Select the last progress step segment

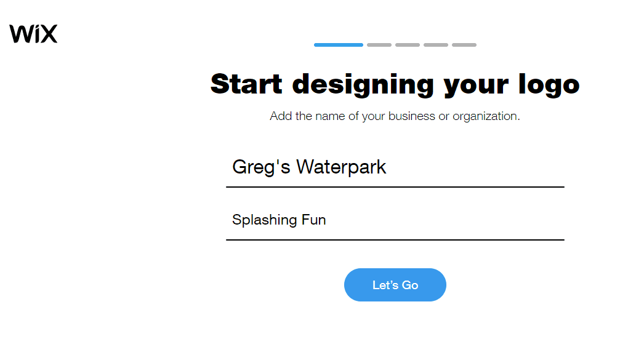(464, 45)
